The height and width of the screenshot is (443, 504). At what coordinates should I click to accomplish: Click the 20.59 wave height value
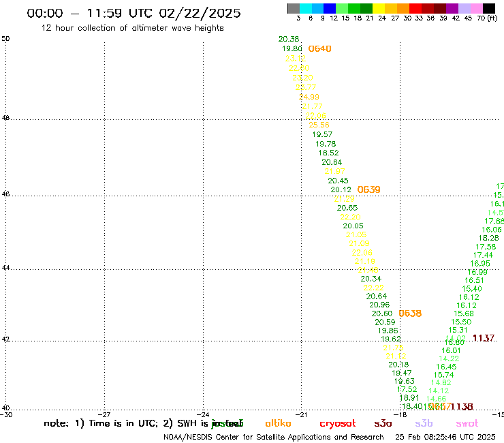point(385,322)
